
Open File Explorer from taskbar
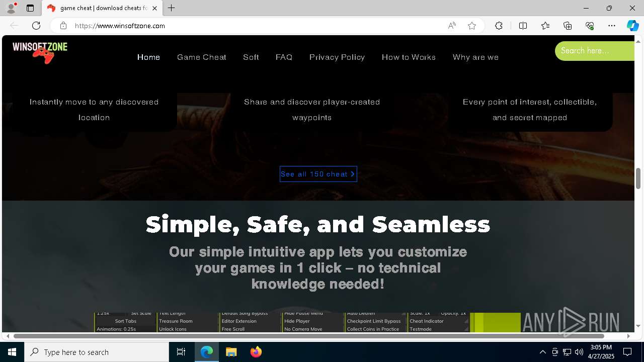pos(231,352)
